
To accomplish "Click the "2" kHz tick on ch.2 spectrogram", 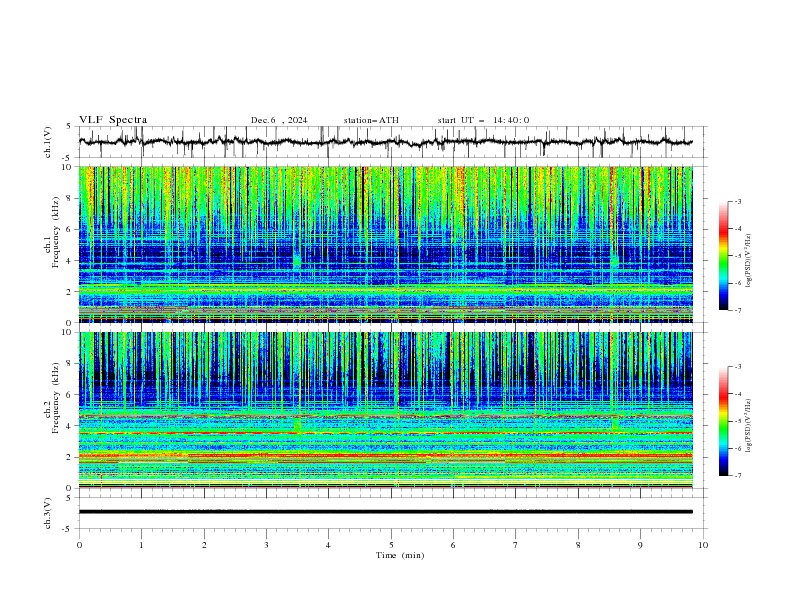I will click(70, 457).
